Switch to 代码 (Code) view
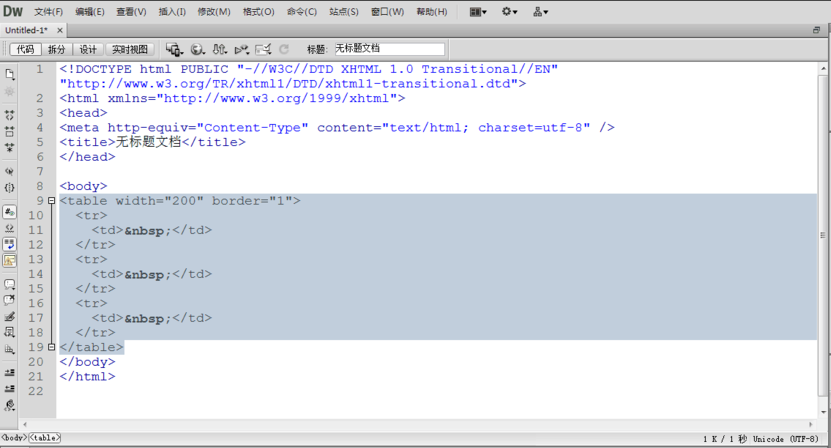Screen dimensions: 831x448 (25, 49)
